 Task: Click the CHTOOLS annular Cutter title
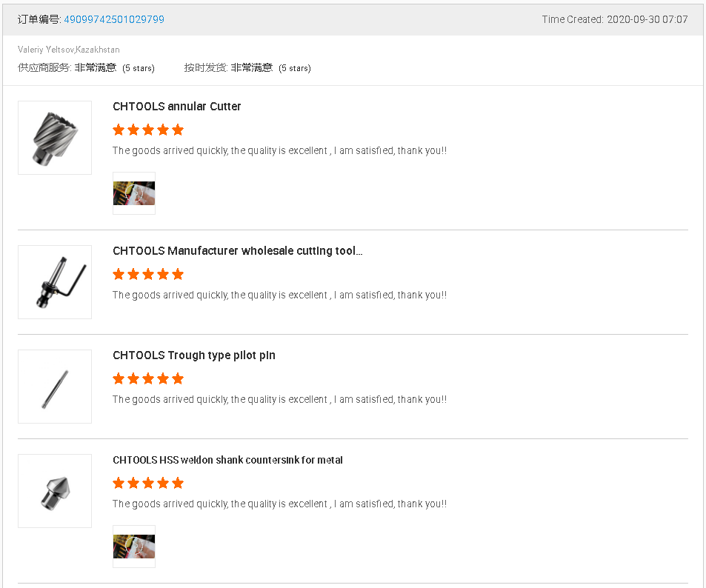click(177, 107)
